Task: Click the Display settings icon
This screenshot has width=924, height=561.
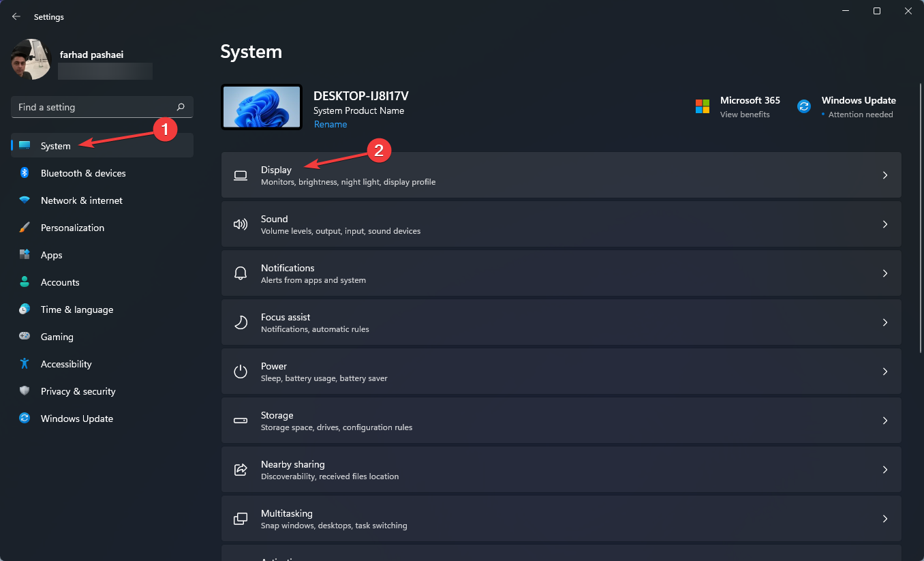Action: point(240,175)
